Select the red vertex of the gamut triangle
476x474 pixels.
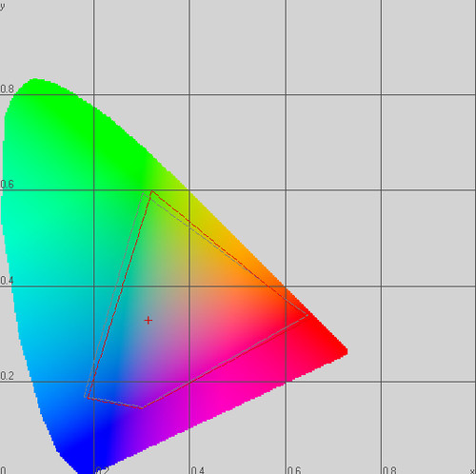[307, 315]
